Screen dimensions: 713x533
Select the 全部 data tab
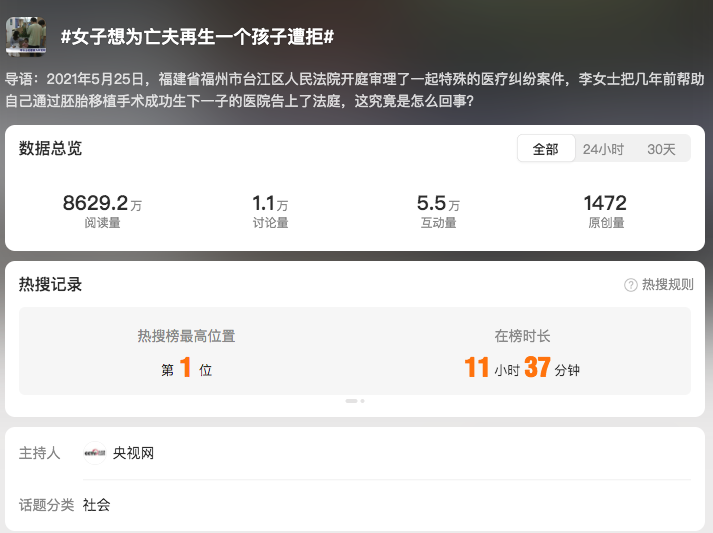point(546,149)
